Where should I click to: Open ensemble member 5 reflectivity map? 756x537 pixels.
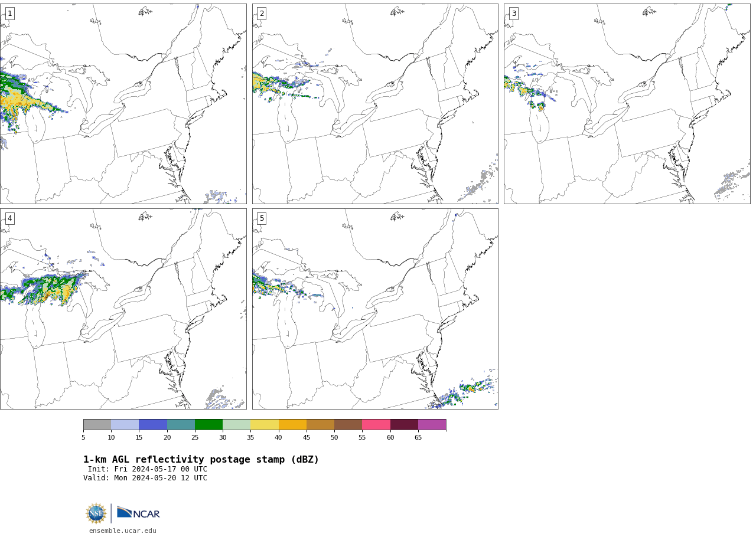click(375, 309)
